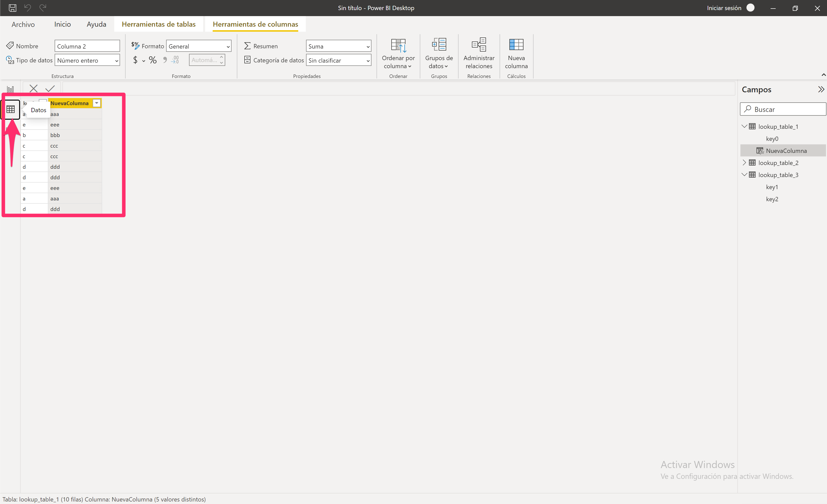
Task: Open the currency symbol dropdown arrow
Action: (x=144, y=61)
